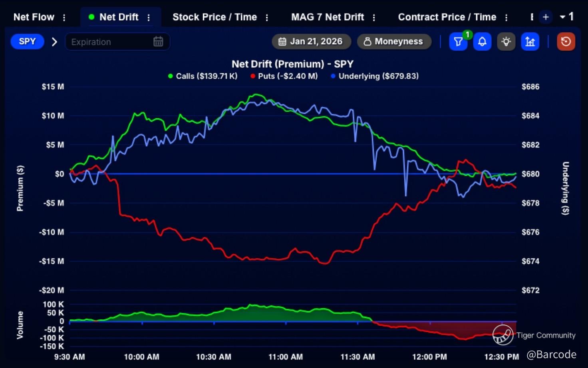Click the alert bell icon
This screenshot has height=368, width=588.
pyautogui.click(x=482, y=42)
